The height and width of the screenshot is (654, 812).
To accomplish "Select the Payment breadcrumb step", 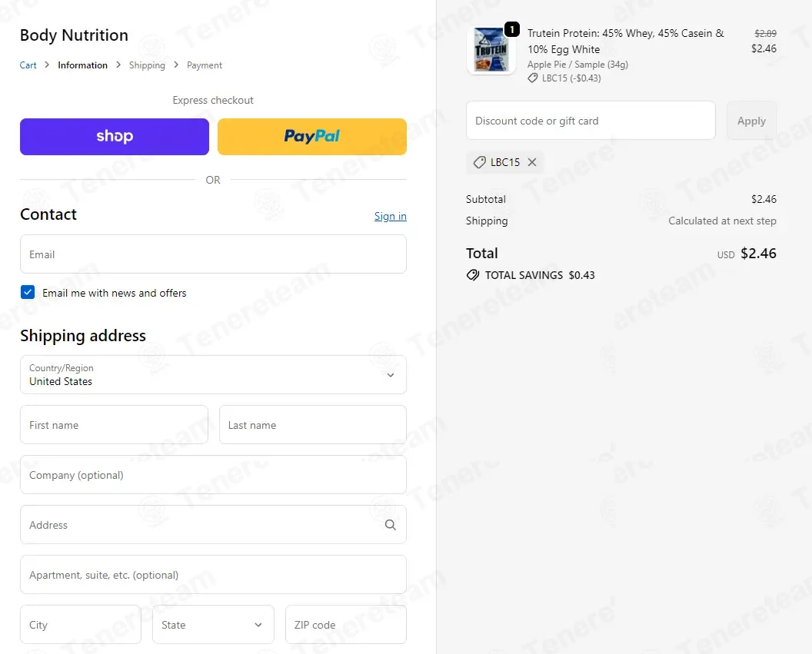I will [205, 65].
